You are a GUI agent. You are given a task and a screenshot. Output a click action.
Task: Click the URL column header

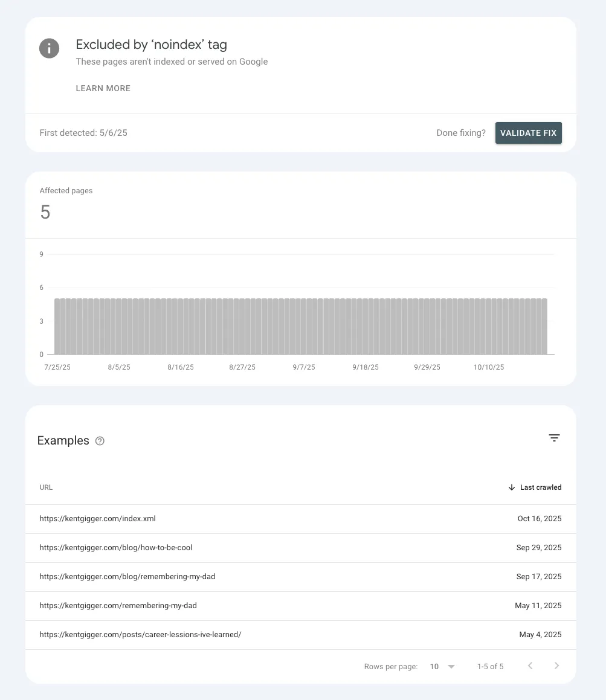click(x=46, y=487)
